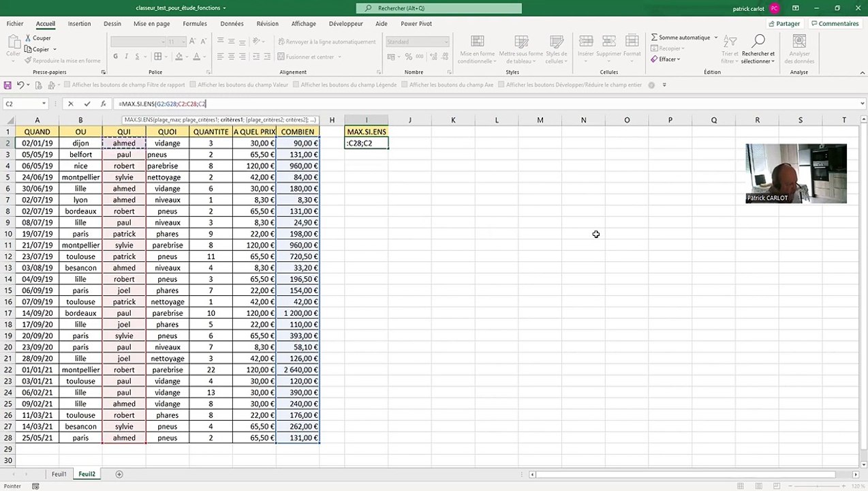This screenshot has height=491, width=868.
Task: Click Reproduire la mise en forme brush
Action: pyautogui.click(x=28, y=61)
